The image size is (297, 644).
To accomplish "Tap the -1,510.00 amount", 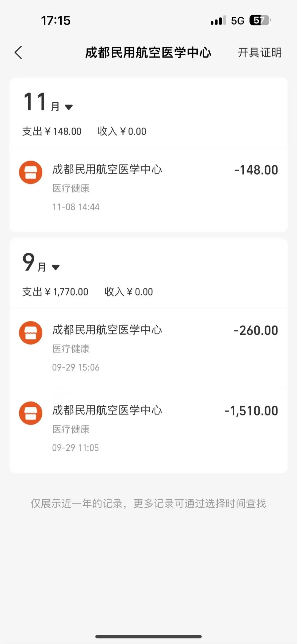I will click(251, 411).
